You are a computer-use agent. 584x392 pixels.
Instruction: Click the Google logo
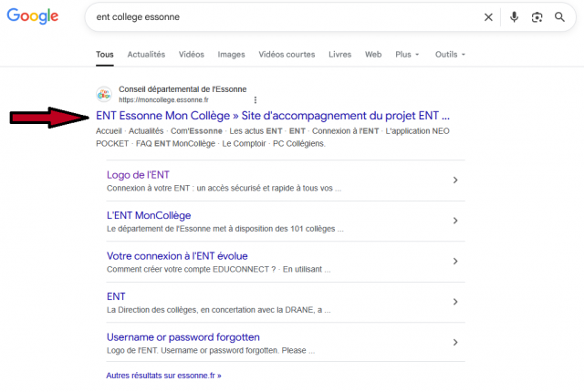pos(33,17)
